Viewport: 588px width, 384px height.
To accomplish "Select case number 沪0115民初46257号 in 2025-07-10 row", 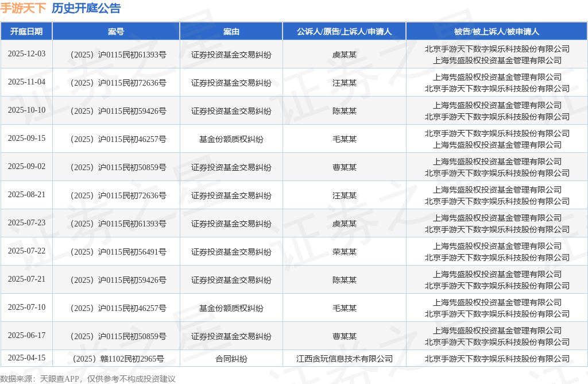I will click(118, 308).
